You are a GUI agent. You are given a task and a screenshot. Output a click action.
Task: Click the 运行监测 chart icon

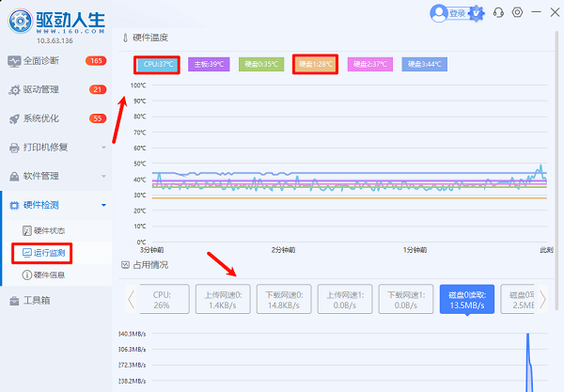pos(27,253)
